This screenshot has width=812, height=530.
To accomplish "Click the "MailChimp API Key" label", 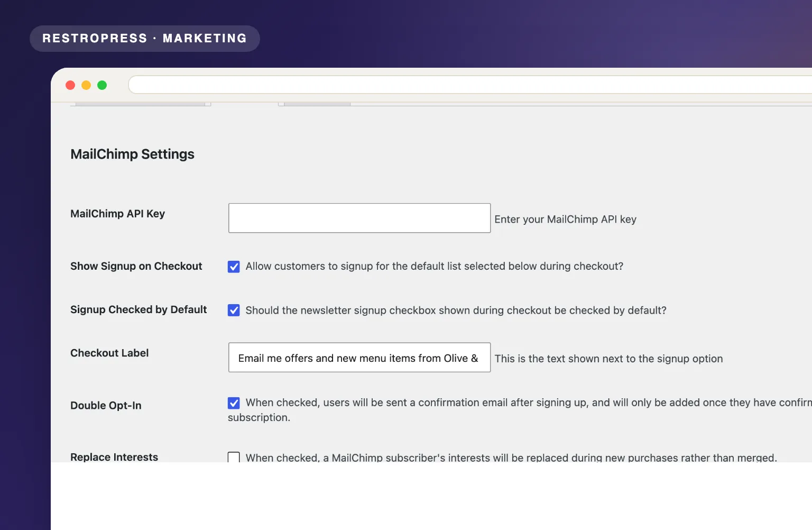I will pos(117,214).
